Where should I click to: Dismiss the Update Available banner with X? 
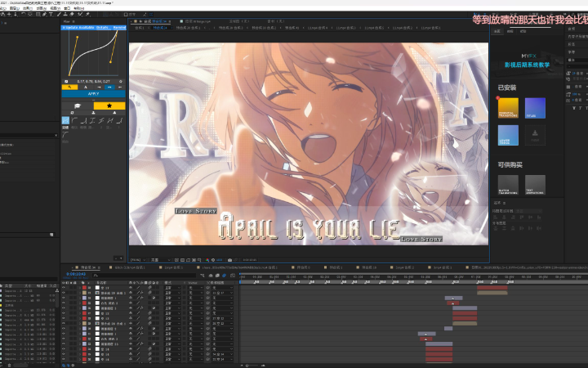point(64,28)
